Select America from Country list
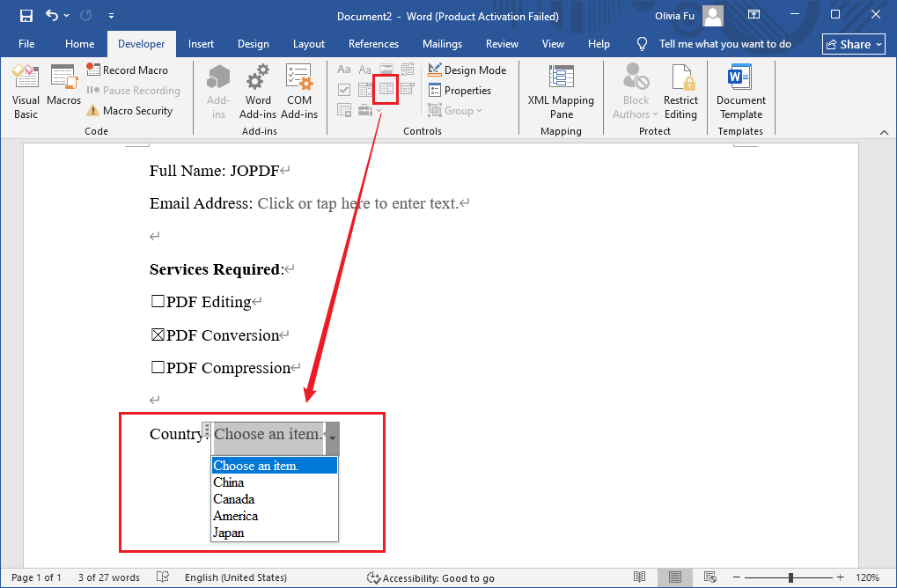The image size is (897, 588). tap(275, 515)
